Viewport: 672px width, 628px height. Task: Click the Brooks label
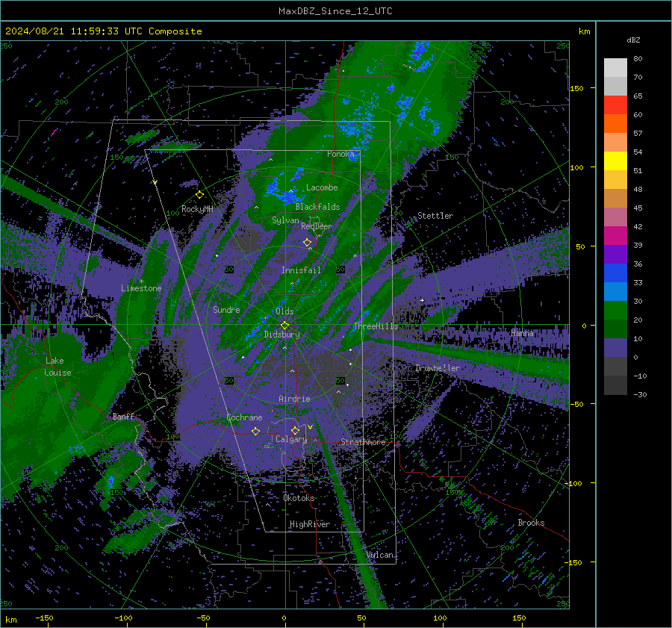point(531,523)
